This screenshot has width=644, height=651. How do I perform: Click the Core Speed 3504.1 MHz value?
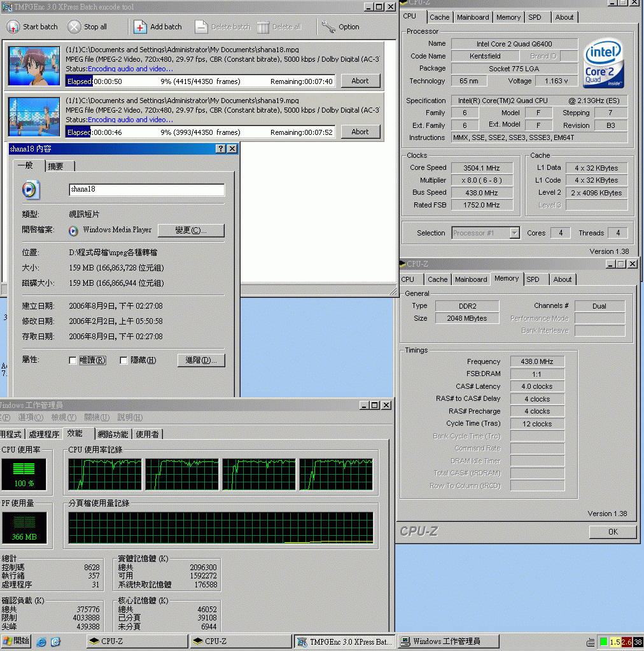click(482, 168)
